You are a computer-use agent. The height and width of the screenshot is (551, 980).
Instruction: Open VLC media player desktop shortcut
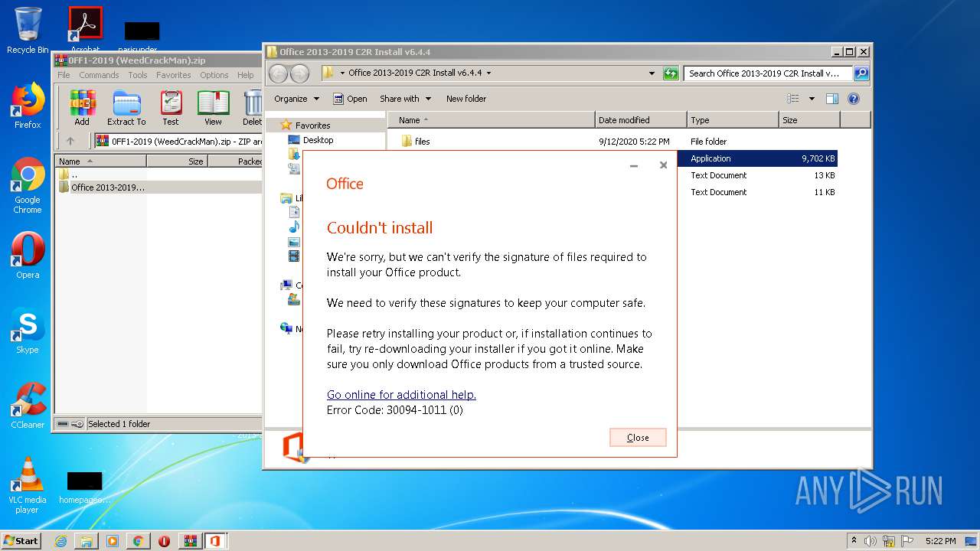pos(28,485)
